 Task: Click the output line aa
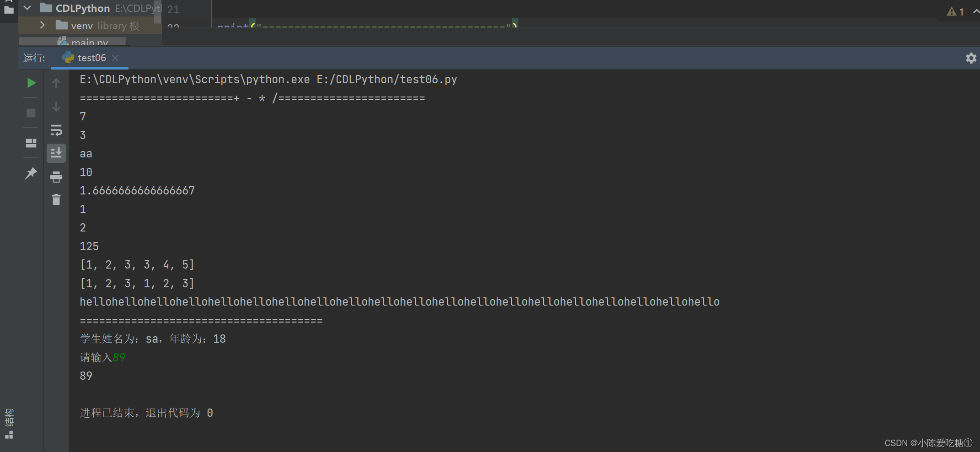click(86, 154)
